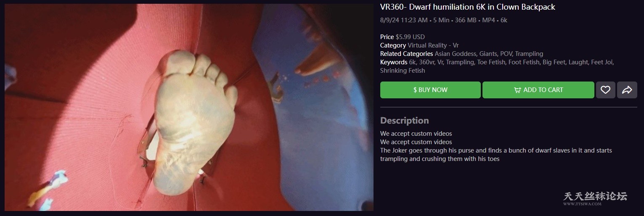Open the POV related category
The height and width of the screenshot is (216, 644).
tap(506, 54)
